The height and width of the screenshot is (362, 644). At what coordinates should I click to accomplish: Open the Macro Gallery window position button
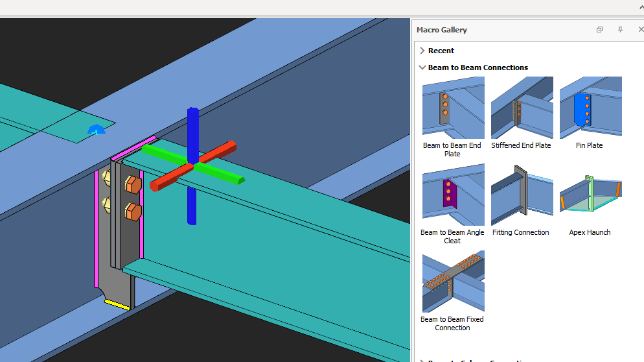point(599,30)
